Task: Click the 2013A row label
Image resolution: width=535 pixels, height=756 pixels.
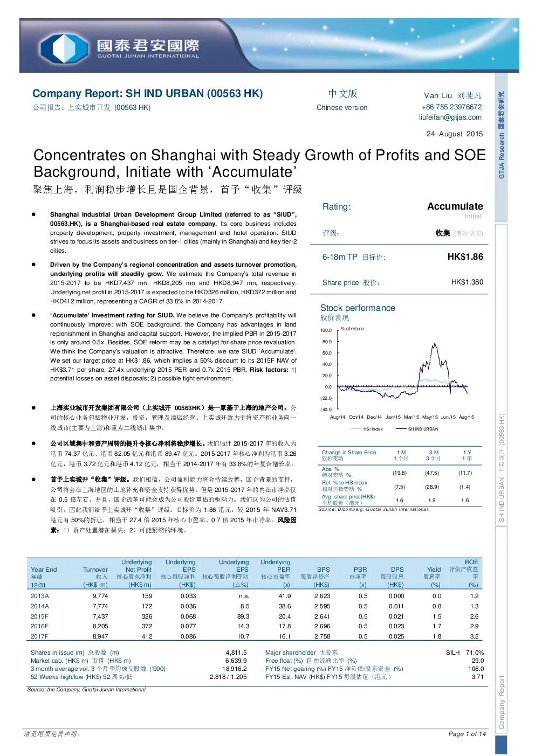Action: [x=40, y=597]
